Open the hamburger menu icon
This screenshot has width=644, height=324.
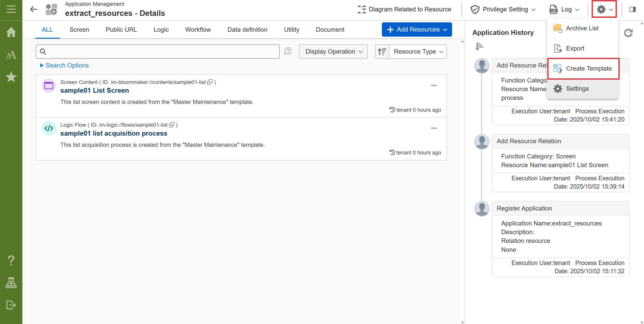tap(11, 9)
